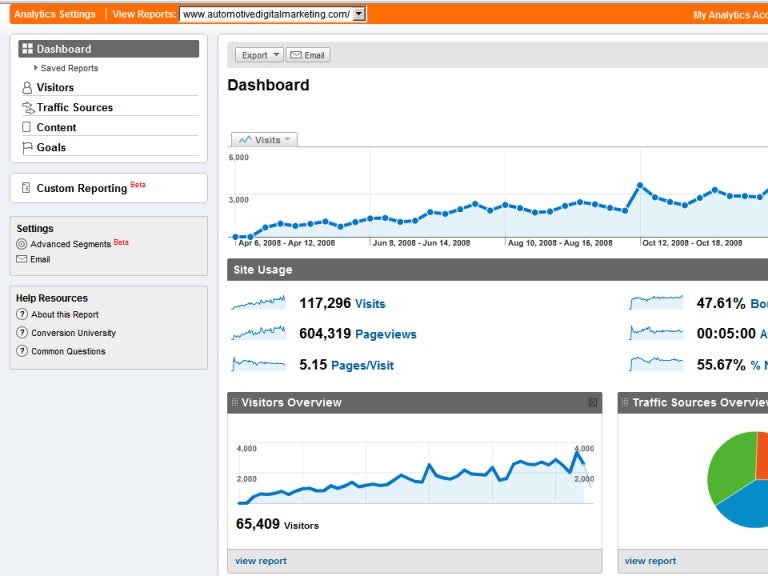Screen dimensions: 768x576
Task: Select the Content menu item in sidebar
Action: pos(56,128)
